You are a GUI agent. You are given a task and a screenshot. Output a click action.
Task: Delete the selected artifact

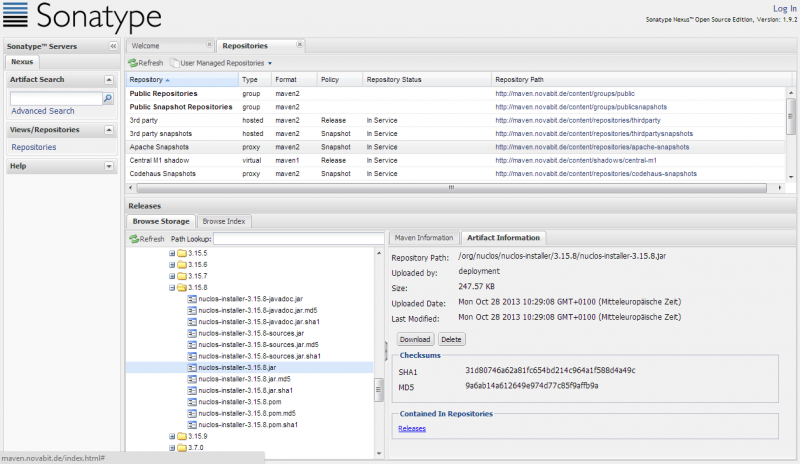coord(451,339)
